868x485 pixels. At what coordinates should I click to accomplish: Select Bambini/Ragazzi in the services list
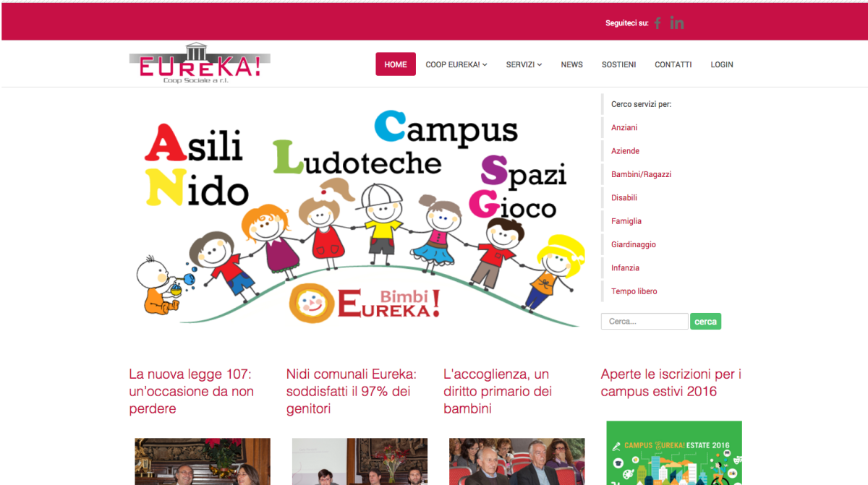pos(641,174)
